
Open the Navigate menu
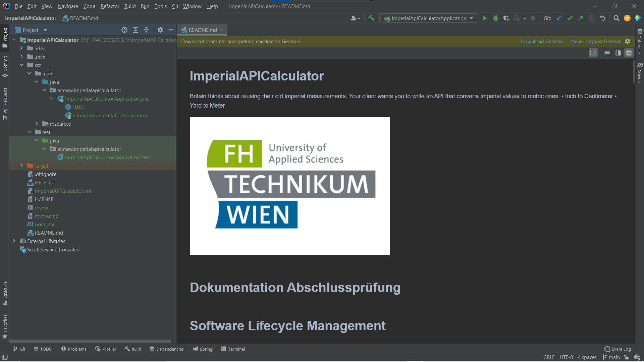(x=68, y=6)
